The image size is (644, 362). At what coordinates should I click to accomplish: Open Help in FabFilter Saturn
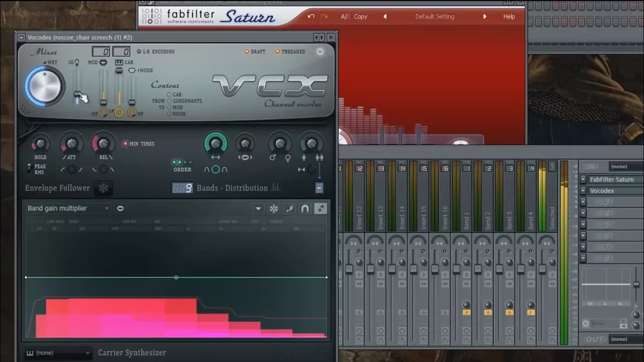(509, 16)
